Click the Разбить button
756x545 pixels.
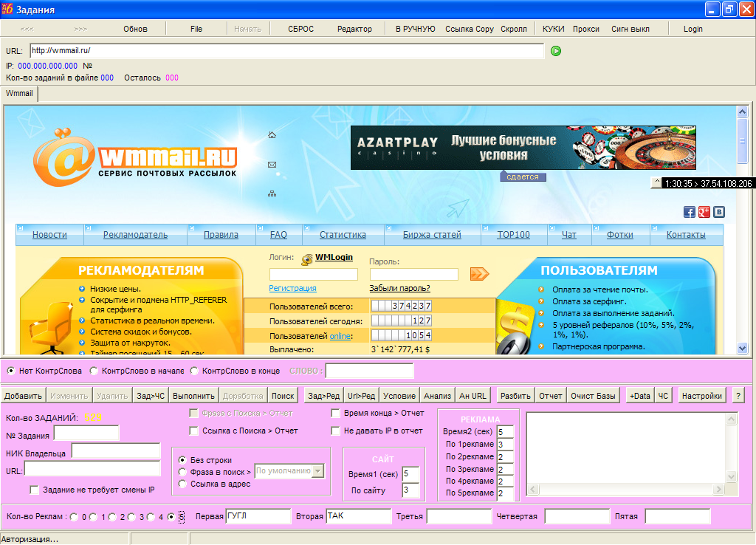click(x=515, y=396)
